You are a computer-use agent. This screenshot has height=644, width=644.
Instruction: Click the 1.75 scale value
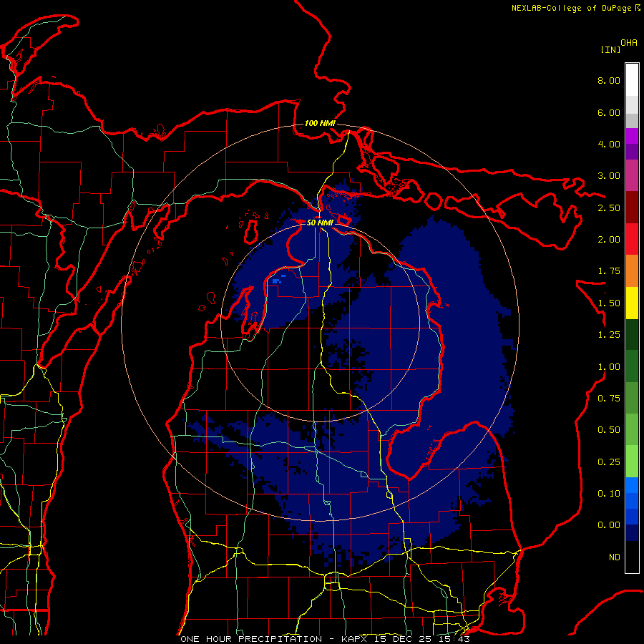[x=609, y=271]
